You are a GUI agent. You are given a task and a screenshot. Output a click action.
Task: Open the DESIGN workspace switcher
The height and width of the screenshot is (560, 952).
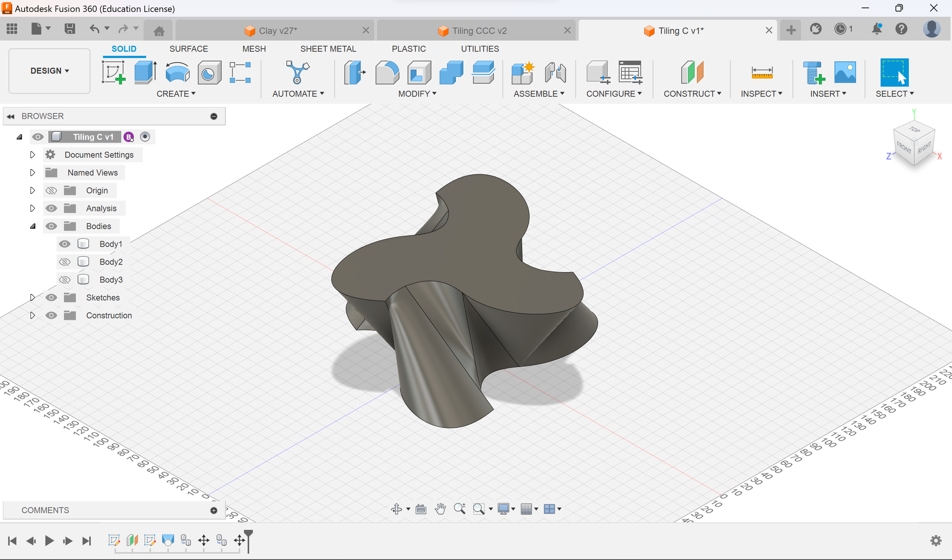coord(49,71)
